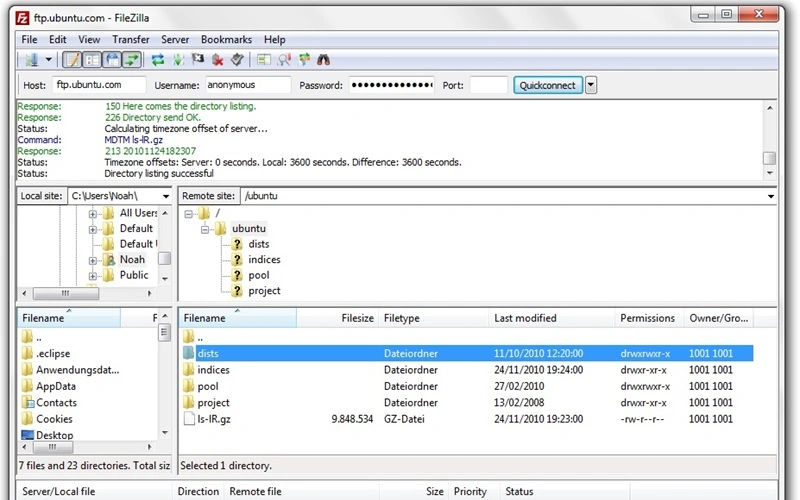Open the Quickconnect history dropdown

click(591, 85)
